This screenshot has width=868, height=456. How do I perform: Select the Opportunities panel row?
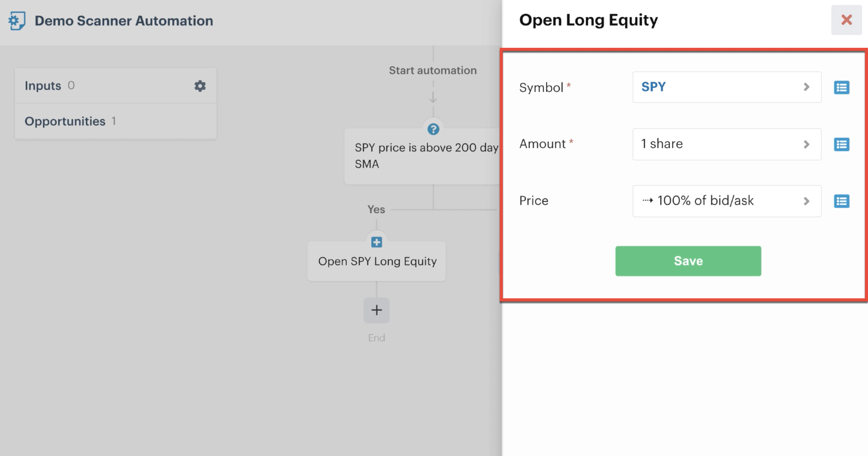[x=116, y=121]
